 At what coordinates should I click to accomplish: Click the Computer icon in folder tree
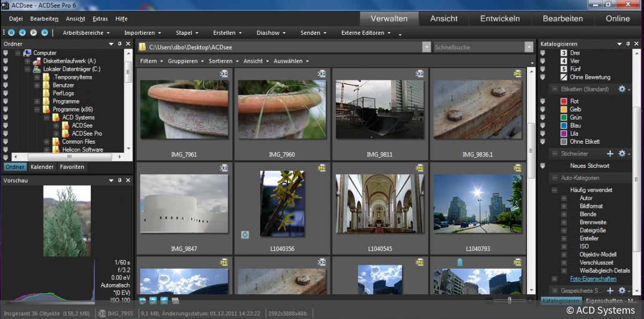tap(27, 53)
